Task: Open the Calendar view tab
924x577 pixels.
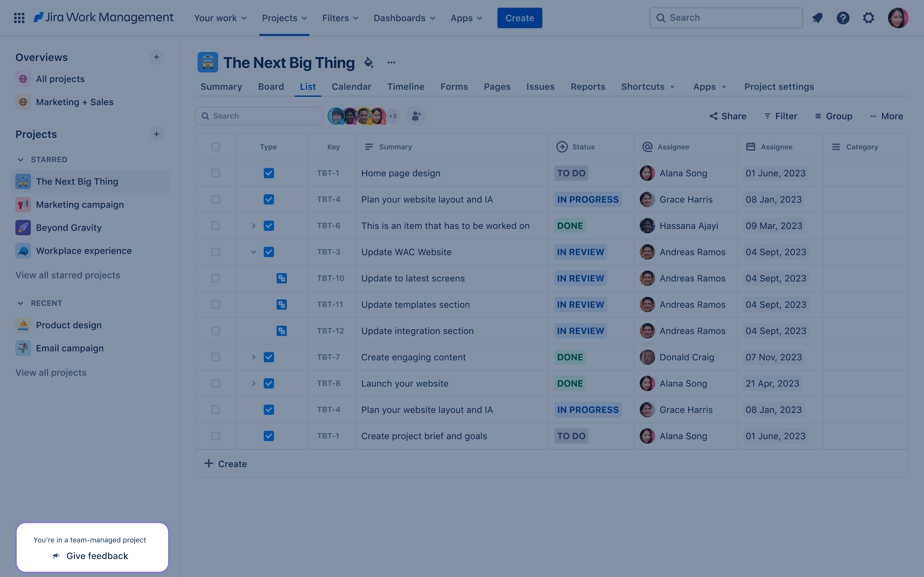Action: [351, 87]
